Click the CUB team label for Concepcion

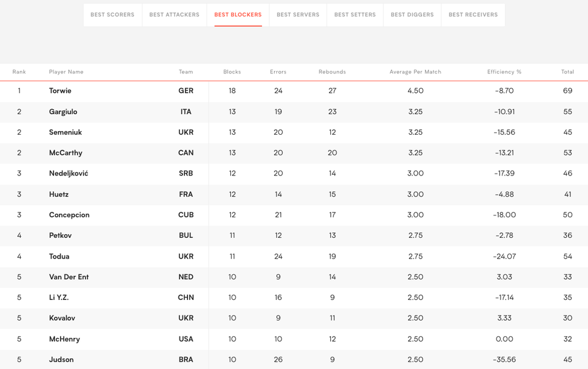point(185,215)
